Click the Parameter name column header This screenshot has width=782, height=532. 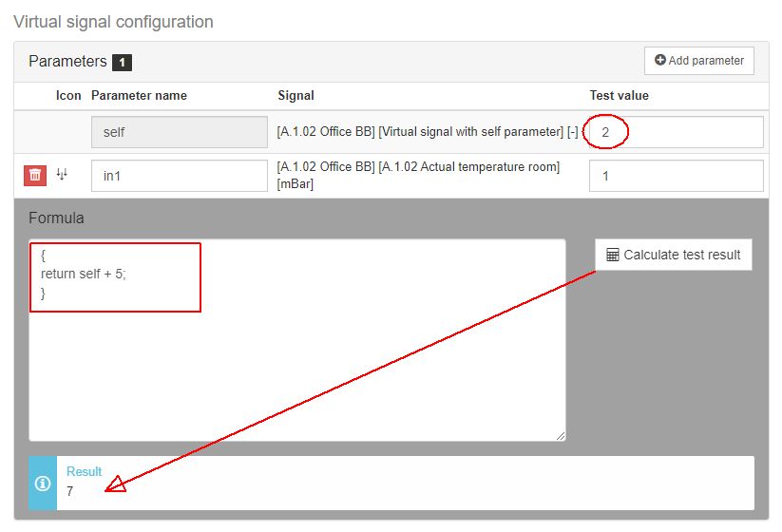[x=139, y=96]
